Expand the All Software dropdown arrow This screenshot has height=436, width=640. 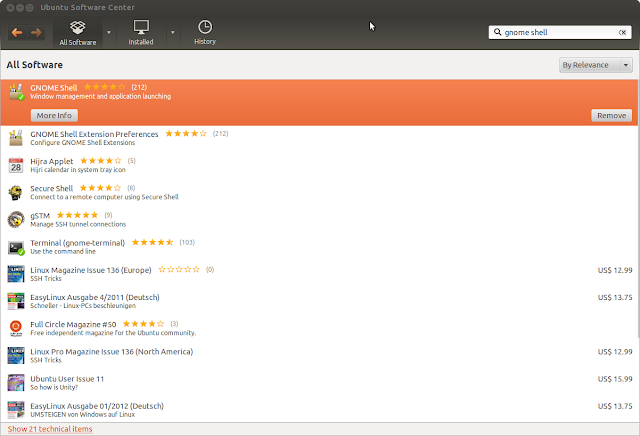click(x=109, y=32)
